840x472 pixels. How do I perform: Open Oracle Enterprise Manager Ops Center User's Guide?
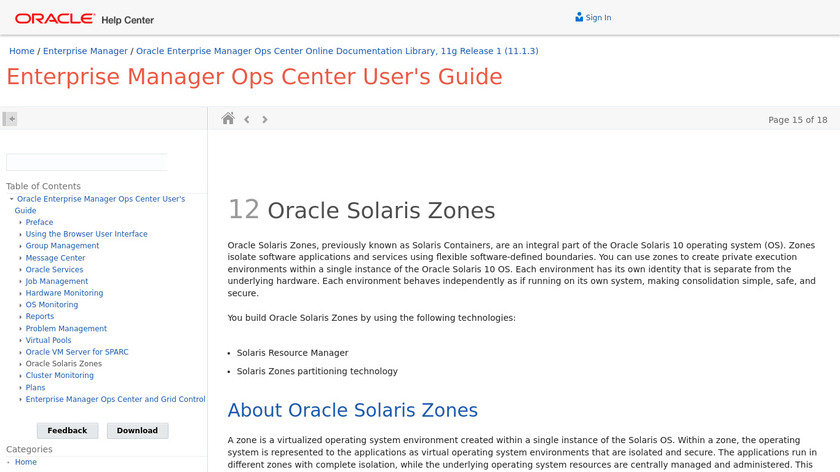100,205
